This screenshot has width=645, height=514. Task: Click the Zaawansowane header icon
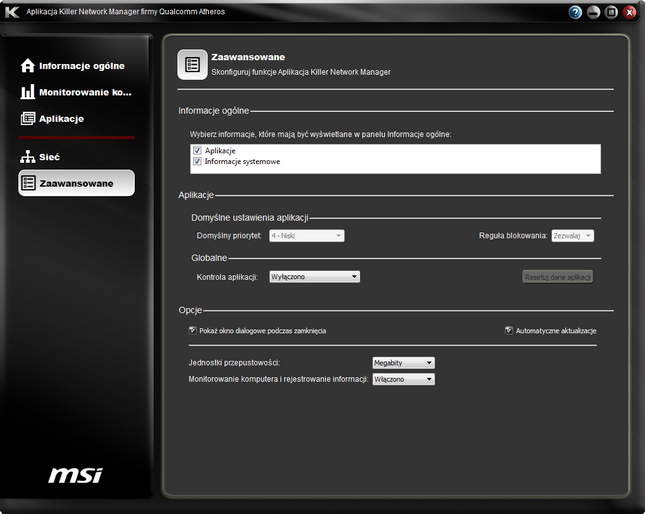tap(192, 65)
